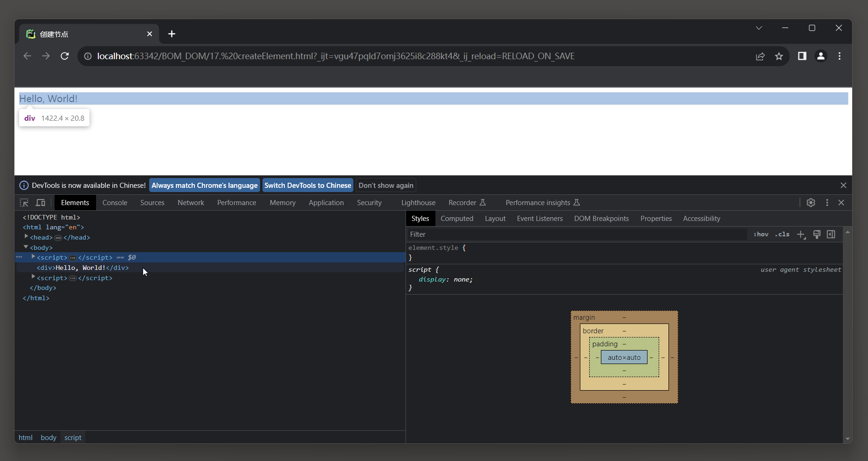Open the Chrome profile avatar

click(821, 56)
